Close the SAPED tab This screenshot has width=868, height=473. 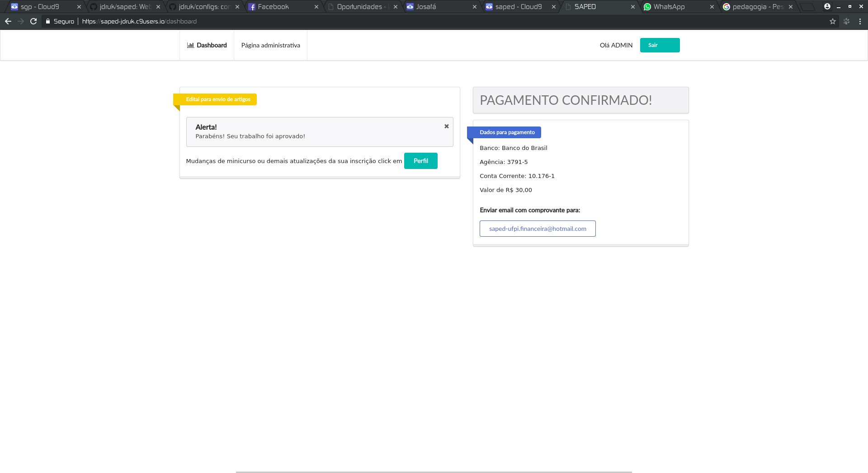click(633, 7)
